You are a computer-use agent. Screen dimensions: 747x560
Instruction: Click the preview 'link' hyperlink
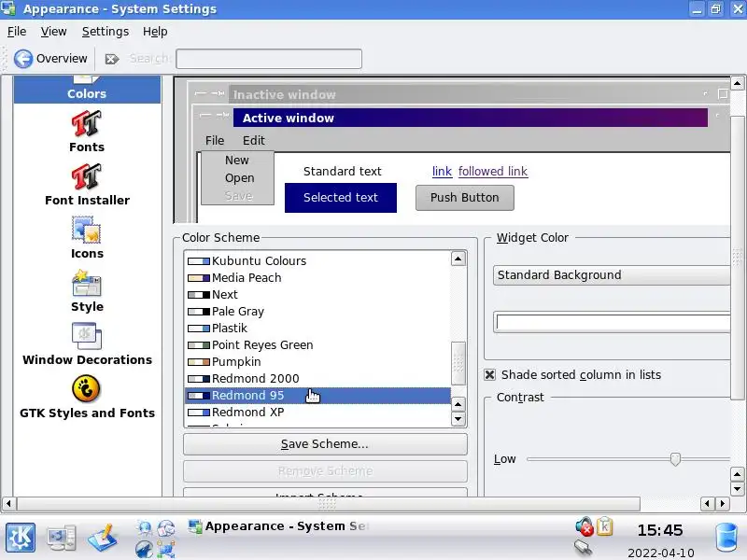coord(442,172)
